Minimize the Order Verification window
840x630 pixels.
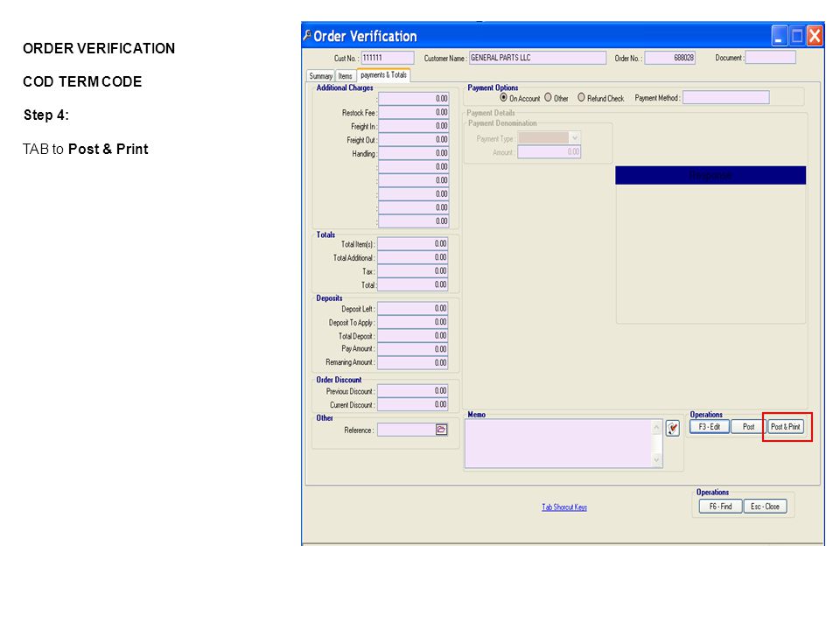[x=779, y=36]
